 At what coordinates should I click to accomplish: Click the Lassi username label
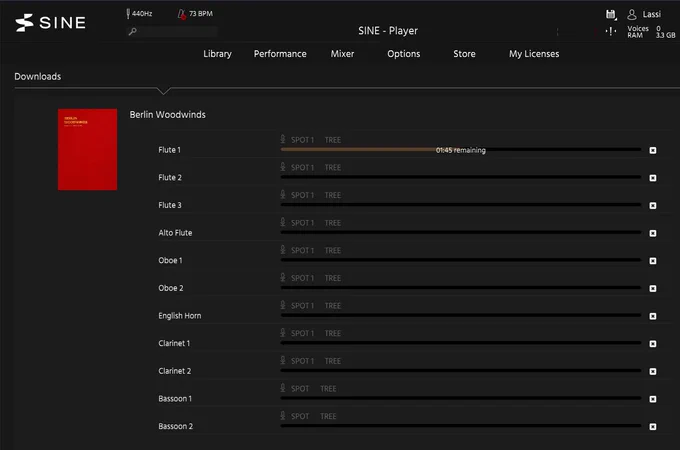point(652,14)
